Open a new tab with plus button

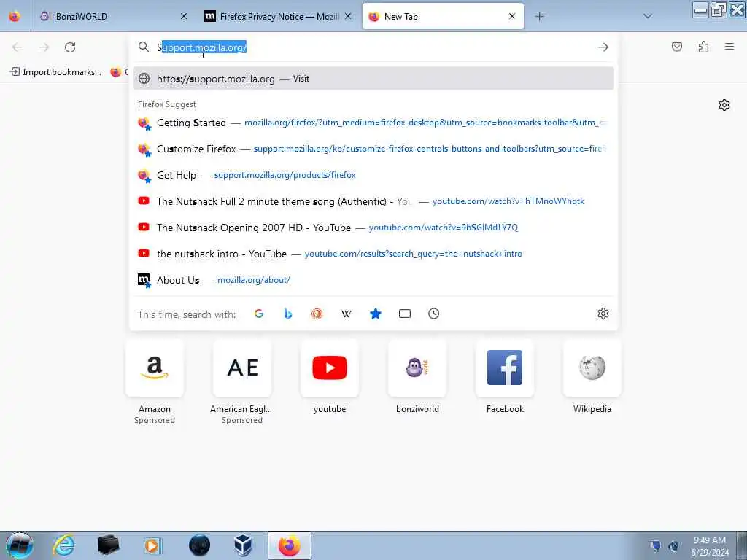(x=539, y=17)
